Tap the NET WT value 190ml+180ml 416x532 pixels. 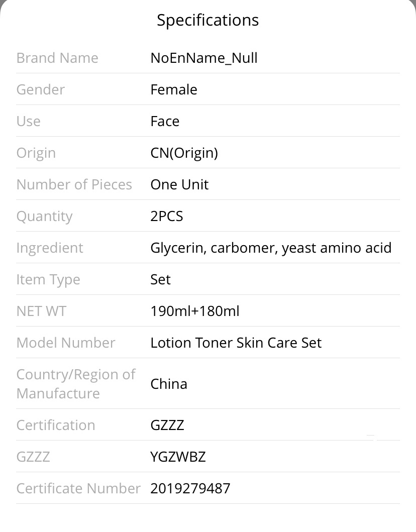tap(195, 311)
